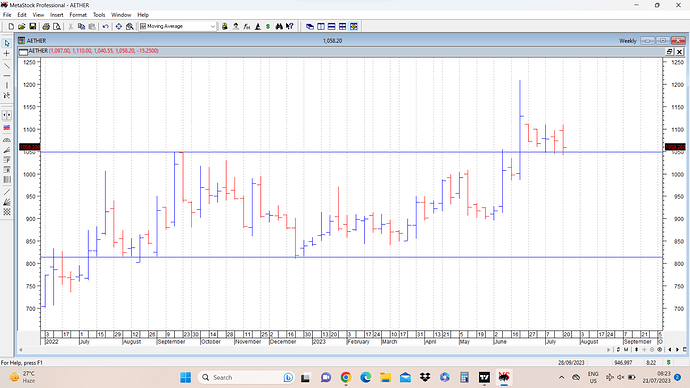Copy using the toolbar Copy icon
The height and width of the screenshot is (388, 690).
pos(81,26)
